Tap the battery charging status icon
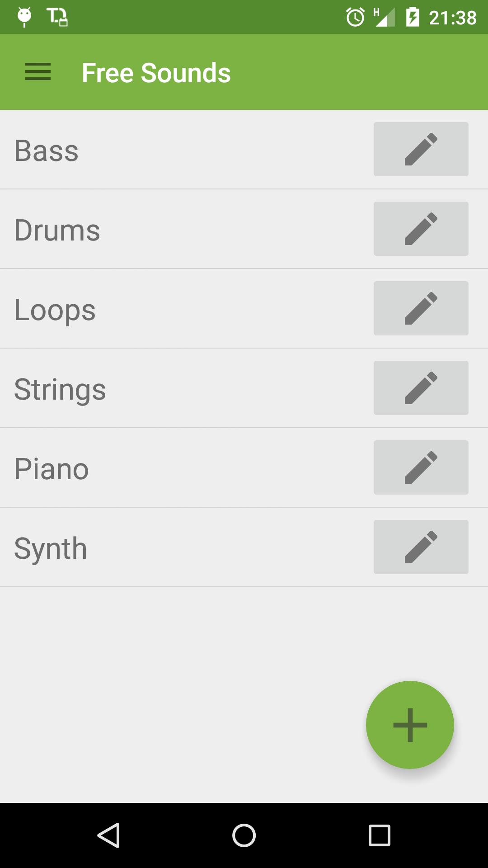This screenshot has height=868, width=488. [413, 17]
